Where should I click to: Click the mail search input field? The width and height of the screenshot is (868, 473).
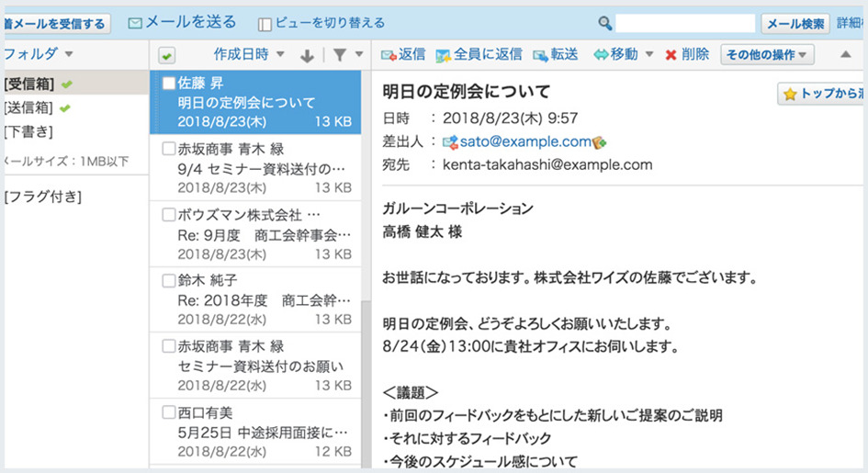click(685, 23)
